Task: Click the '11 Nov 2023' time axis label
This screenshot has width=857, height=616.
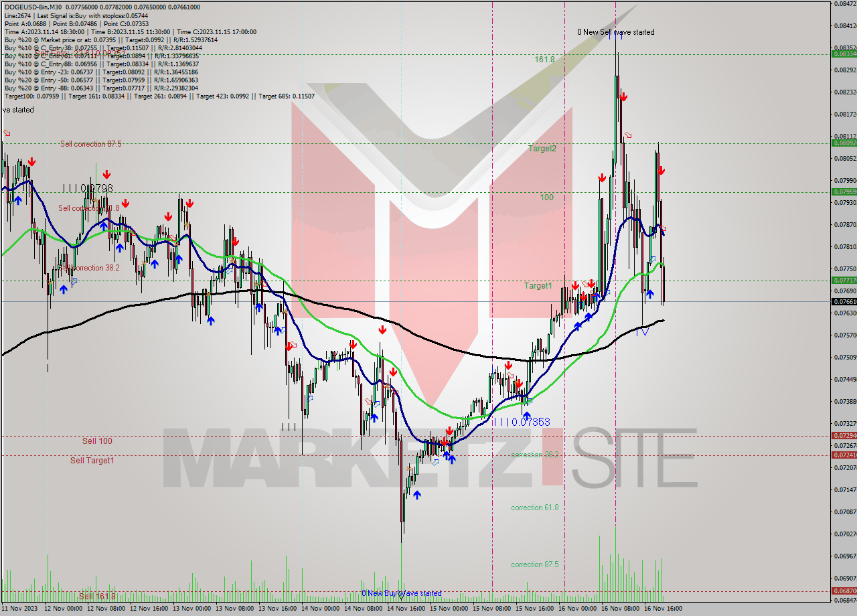Action: coord(18,609)
